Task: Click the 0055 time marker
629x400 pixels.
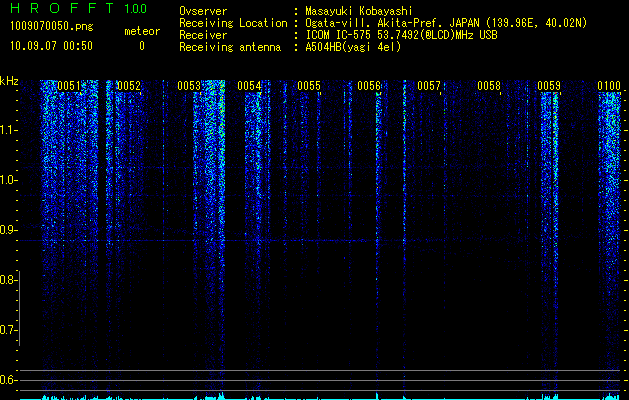Action: [309, 86]
